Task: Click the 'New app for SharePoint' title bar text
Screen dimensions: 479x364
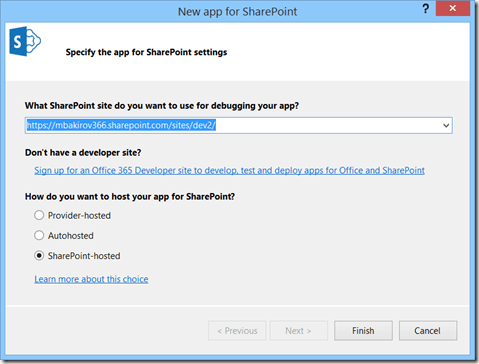Action: [x=237, y=12]
